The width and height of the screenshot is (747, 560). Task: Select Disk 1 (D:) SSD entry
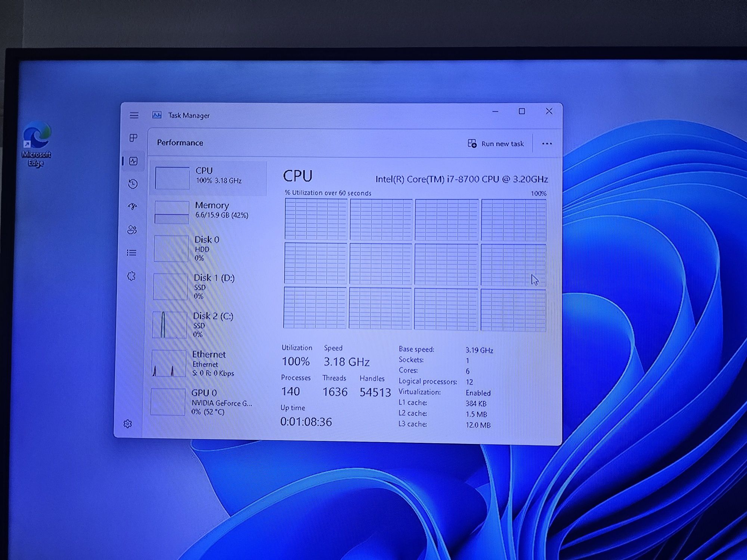pyautogui.click(x=208, y=286)
